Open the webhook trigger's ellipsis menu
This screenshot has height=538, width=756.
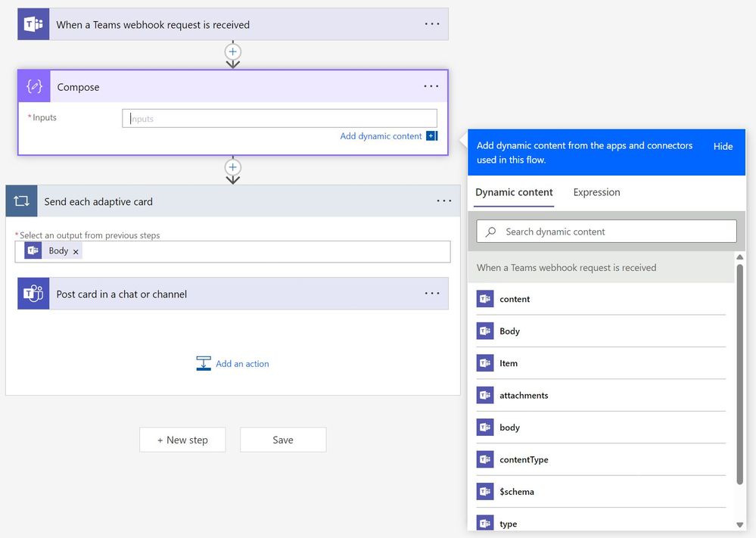pos(432,24)
